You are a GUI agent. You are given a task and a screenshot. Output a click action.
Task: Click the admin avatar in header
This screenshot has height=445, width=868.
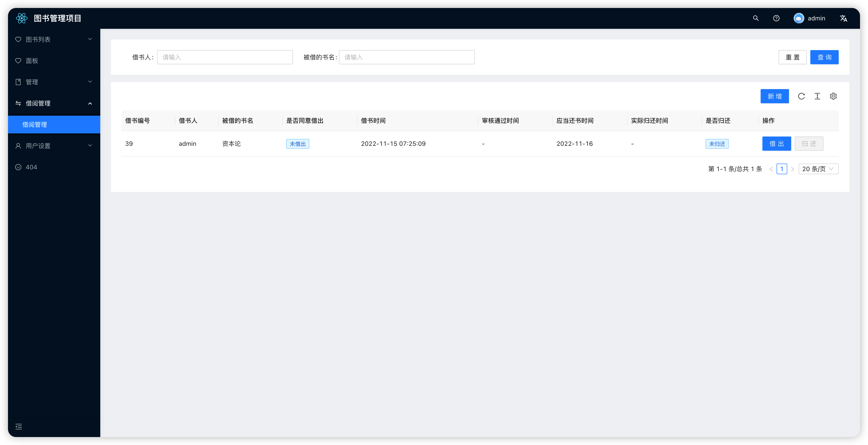(x=799, y=18)
